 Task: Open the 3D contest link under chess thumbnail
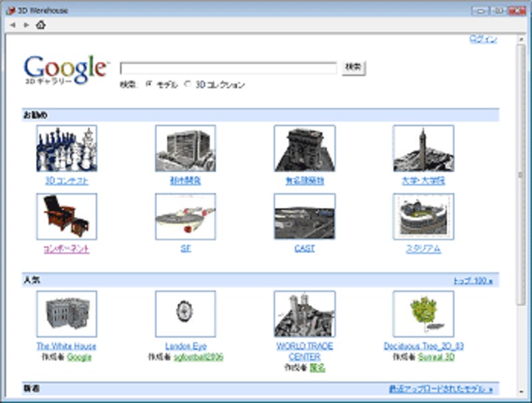[x=67, y=181]
